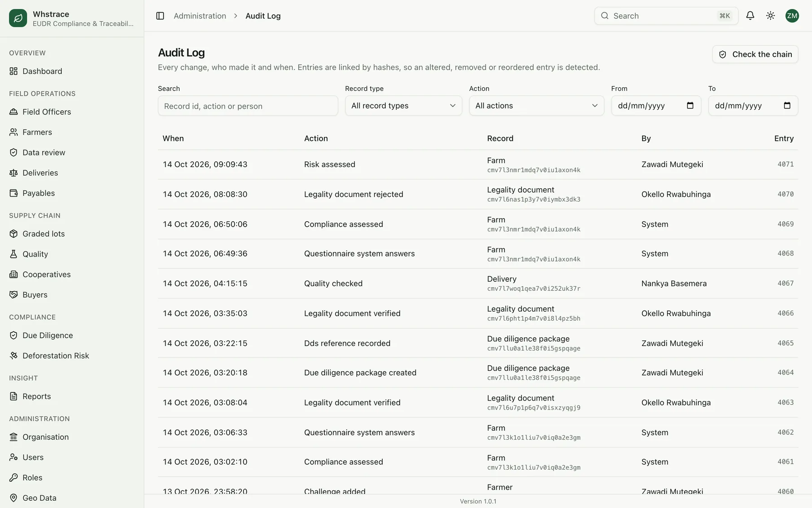The width and height of the screenshot is (812, 508).
Task: Select entry 4071 Risk assessed row
Action: pos(478,164)
